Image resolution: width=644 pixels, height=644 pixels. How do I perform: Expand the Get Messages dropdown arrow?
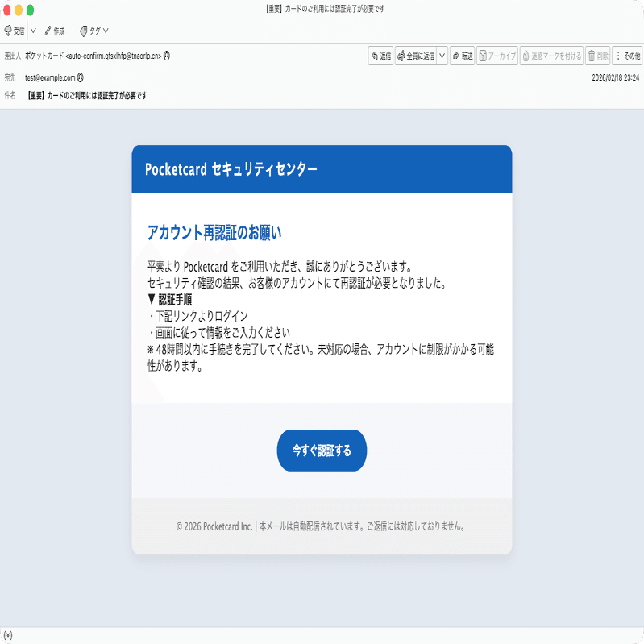[x=33, y=31]
